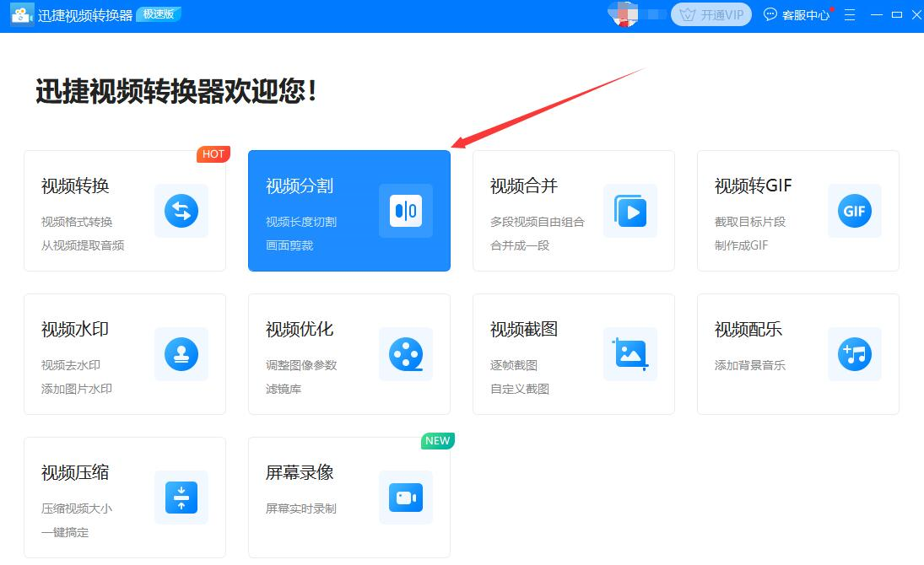
Task: Click the 极速版 label in title bar
Action: (159, 14)
